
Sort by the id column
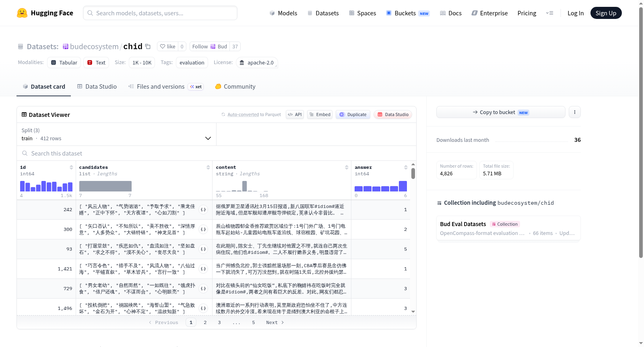tap(71, 167)
